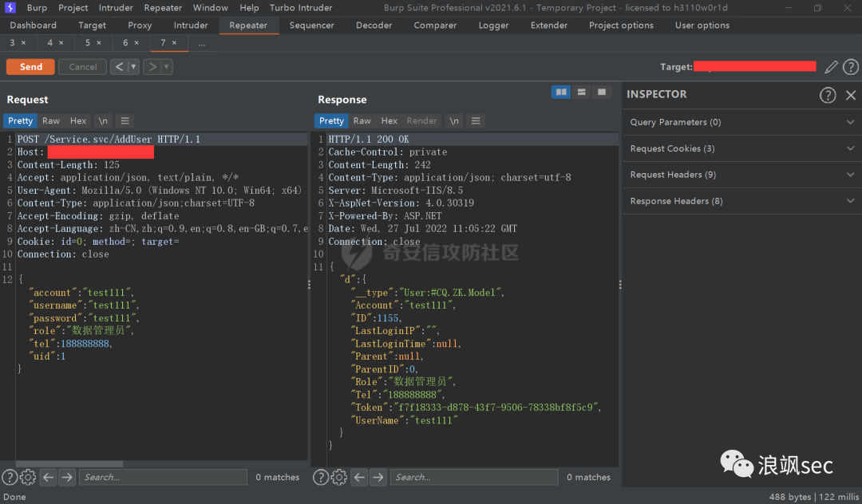
Task: Click the request search field
Action: (x=164, y=477)
